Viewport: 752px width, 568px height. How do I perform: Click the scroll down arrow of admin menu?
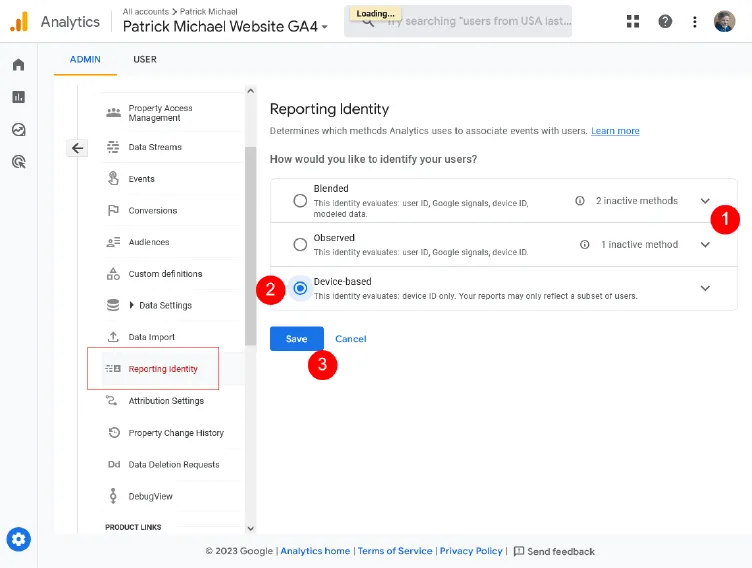click(x=250, y=529)
